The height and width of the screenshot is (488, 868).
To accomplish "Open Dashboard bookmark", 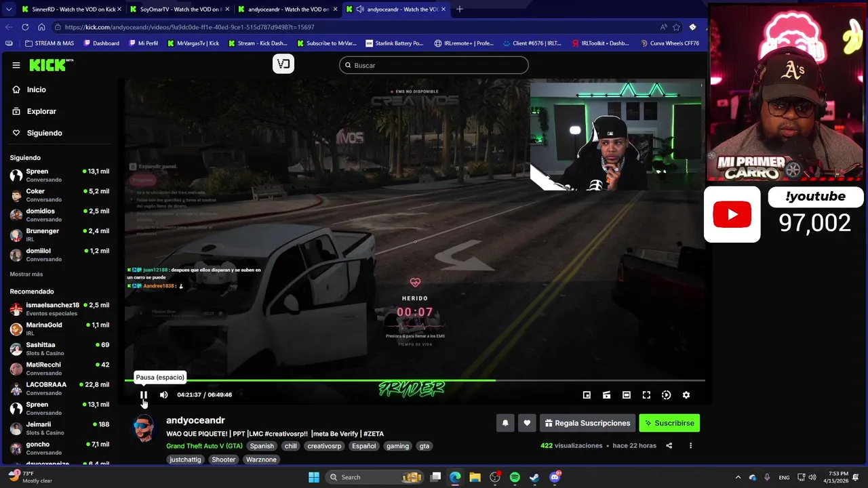I will [x=101, y=43].
